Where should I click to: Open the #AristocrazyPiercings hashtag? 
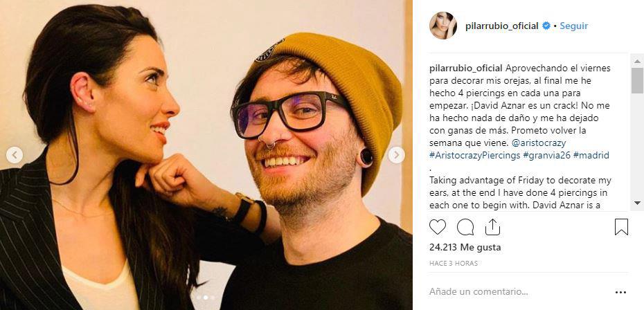tap(474, 156)
